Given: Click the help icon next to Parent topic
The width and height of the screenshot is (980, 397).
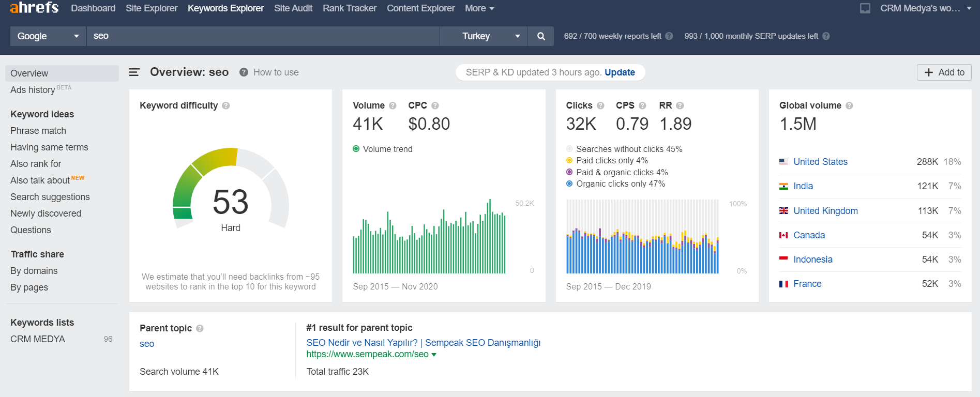Looking at the screenshot, I should click(200, 328).
